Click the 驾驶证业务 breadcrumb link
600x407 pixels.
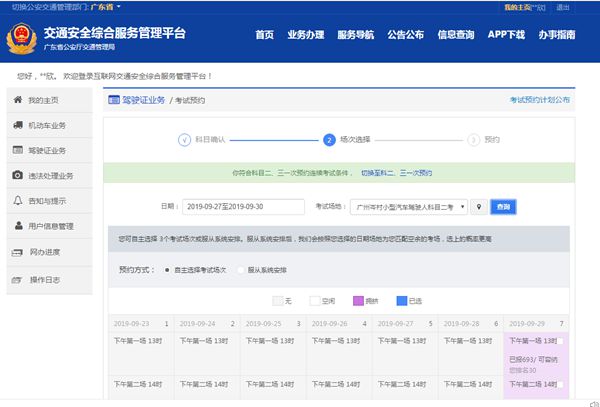click(x=143, y=100)
